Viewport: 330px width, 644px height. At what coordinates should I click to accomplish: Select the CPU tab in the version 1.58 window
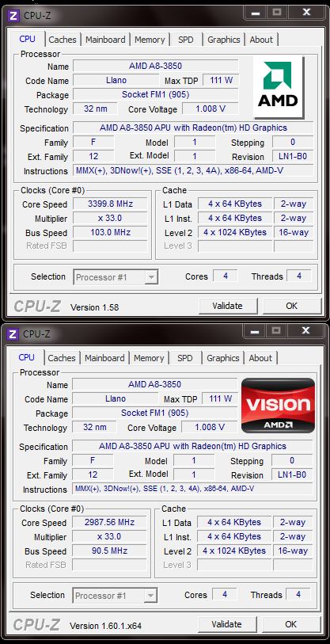tap(27, 39)
